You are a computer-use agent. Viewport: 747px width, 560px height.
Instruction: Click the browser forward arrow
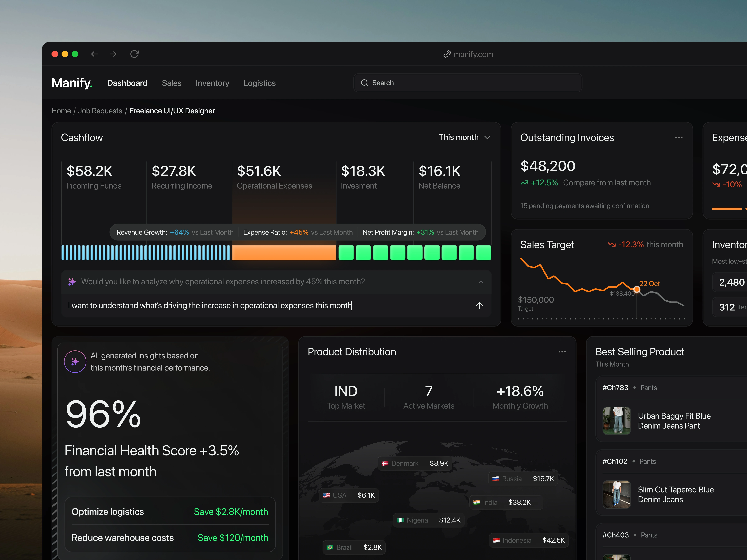click(113, 54)
